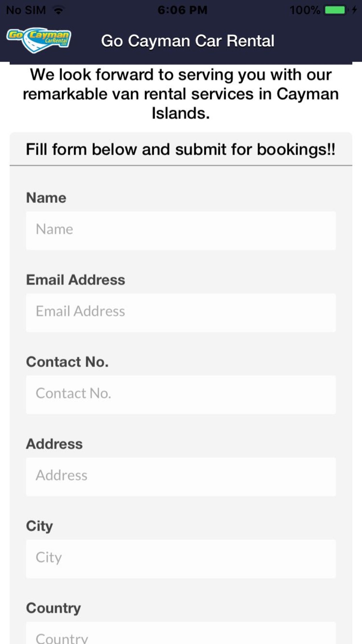Tap the Name field label
The width and height of the screenshot is (362, 644).
(46, 198)
